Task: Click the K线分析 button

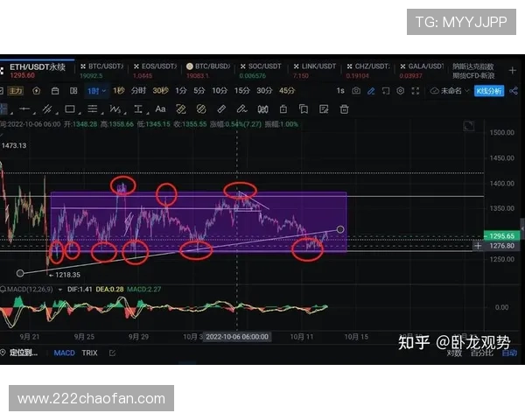Action: [490, 90]
